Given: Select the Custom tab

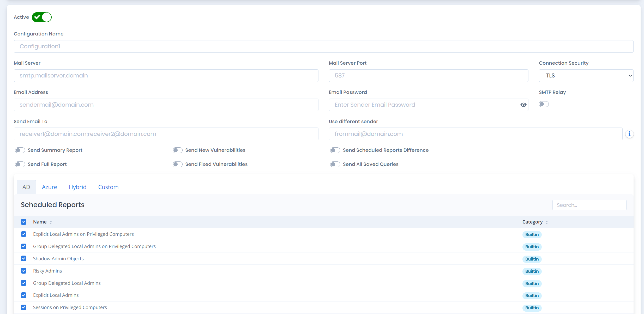Looking at the screenshot, I should (x=108, y=187).
